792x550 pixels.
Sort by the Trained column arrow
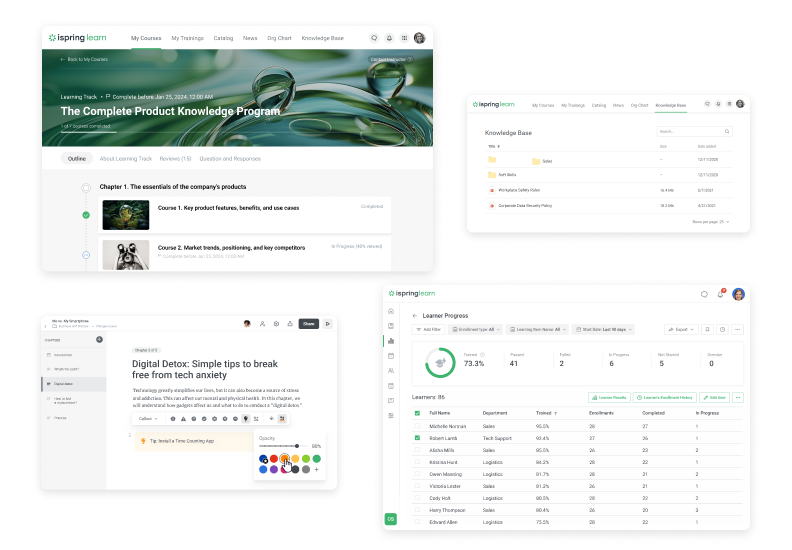(x=556, y=413)
